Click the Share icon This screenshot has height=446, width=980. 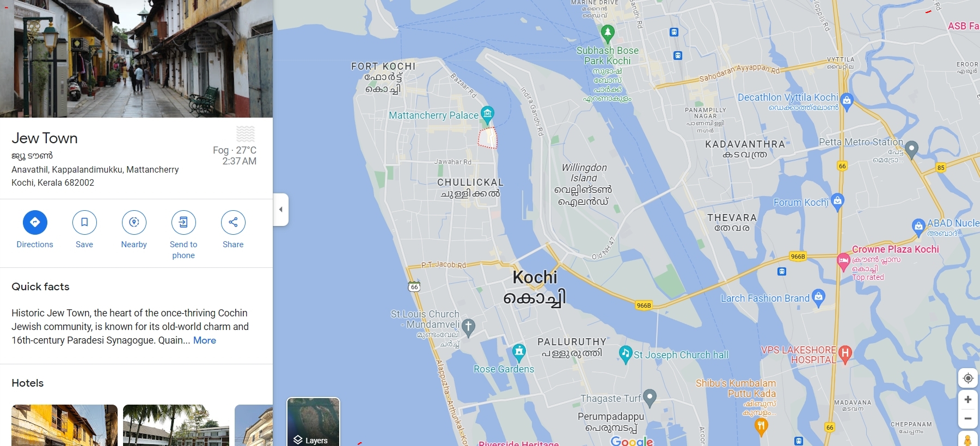233,222
